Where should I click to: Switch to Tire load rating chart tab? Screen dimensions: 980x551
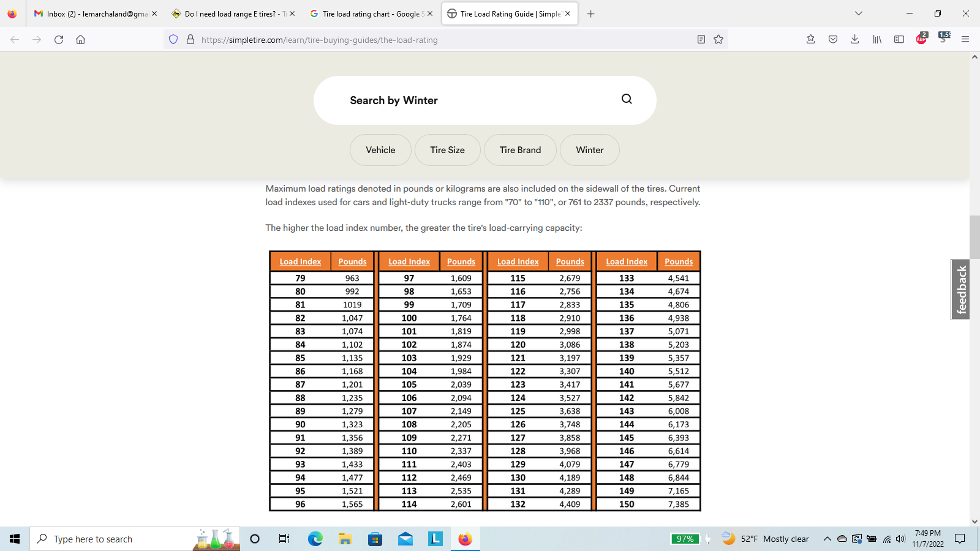pyautogui.click(x=371, y=13)
